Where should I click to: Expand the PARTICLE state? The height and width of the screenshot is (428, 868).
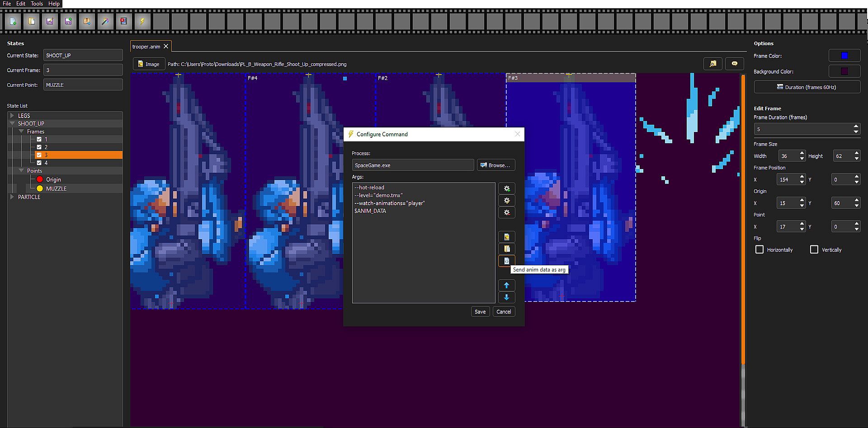[12, 197]
